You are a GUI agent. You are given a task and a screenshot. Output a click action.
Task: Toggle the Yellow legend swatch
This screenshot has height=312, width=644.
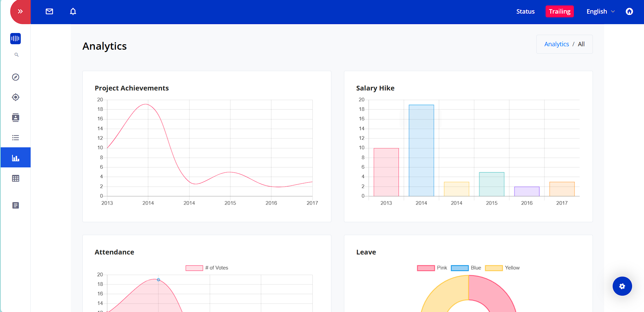494,268
